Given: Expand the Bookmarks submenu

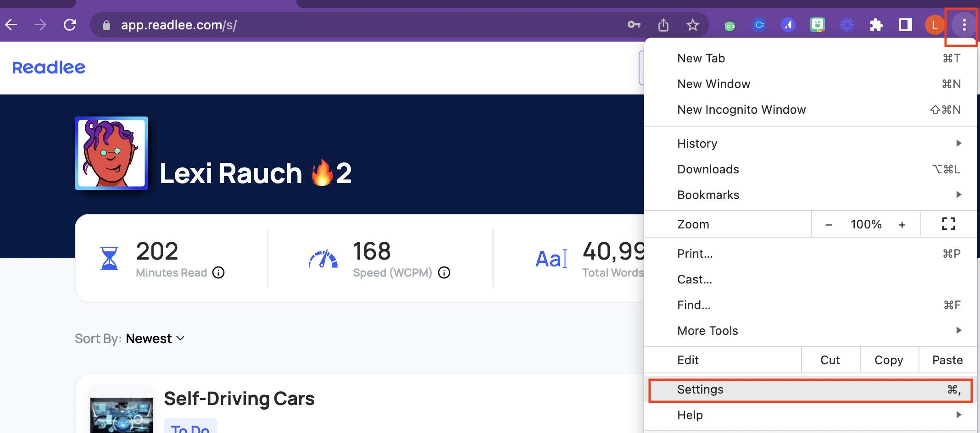Looking at the screenshot, I should 810,195.
